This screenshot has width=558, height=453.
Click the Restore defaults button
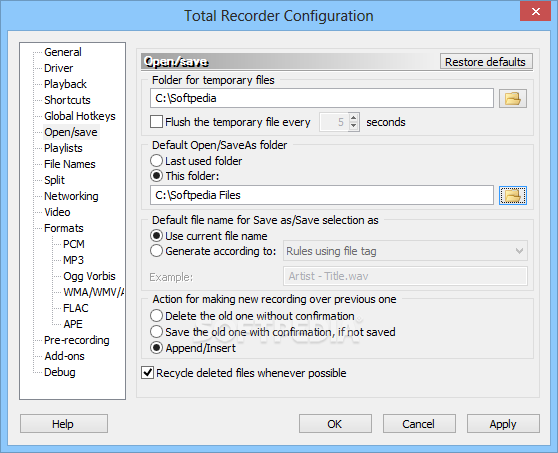click(486, 62)
